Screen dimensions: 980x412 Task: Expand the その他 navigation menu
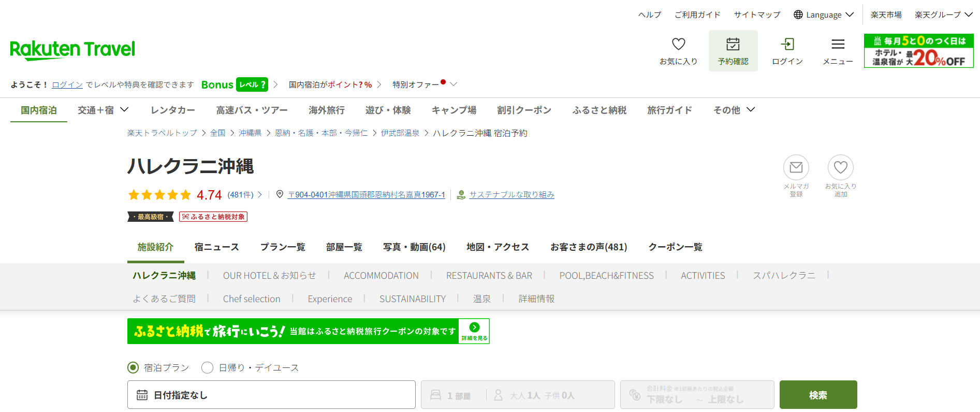click(734, 110)
